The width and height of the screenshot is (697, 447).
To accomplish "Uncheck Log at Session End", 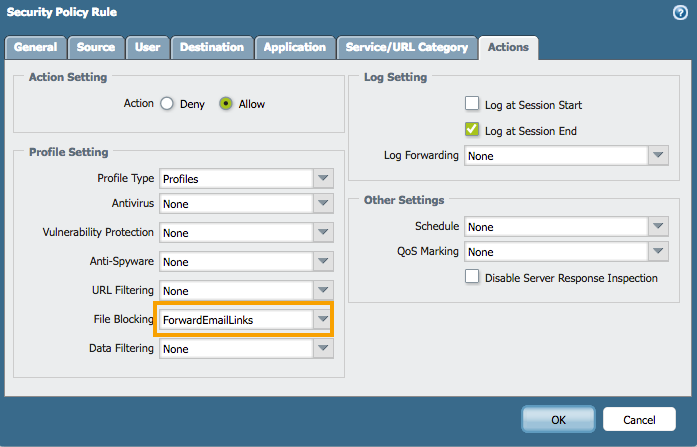I will (472, 130).
